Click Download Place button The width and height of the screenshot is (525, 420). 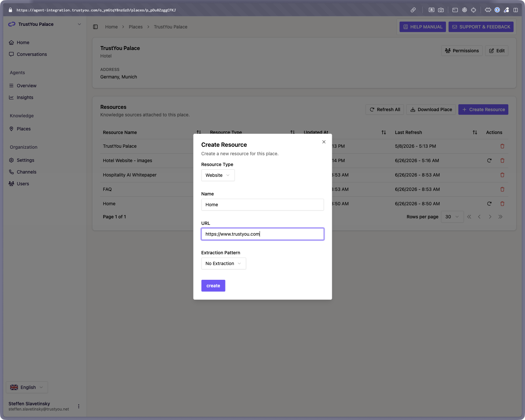pyautogui.click(x=431, y=109)
